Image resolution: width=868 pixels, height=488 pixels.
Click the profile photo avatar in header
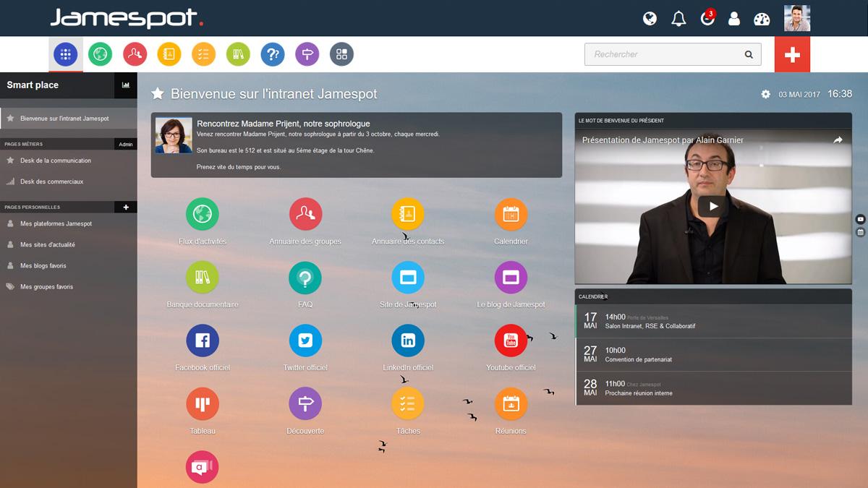(797, 18)
